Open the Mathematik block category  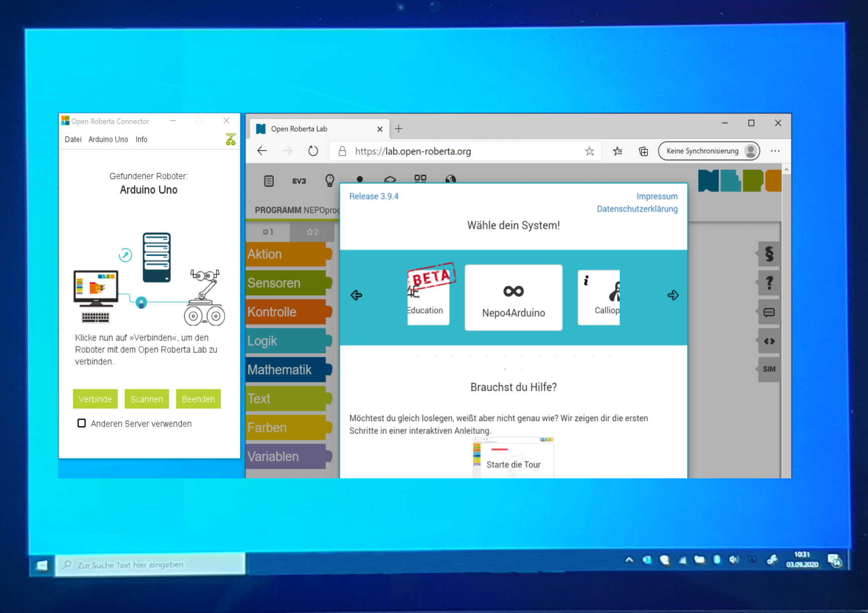pos(289,370)
